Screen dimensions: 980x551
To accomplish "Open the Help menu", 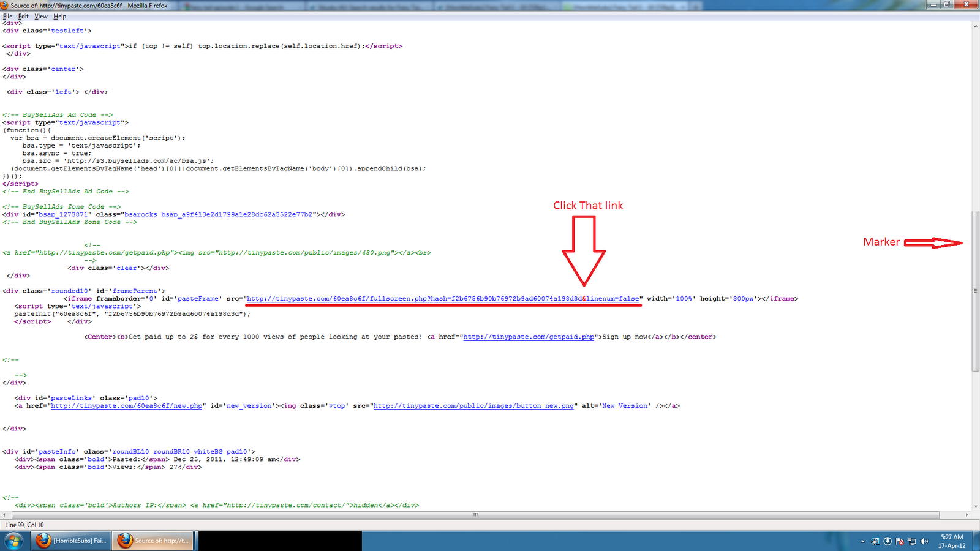I will point(60,17).
